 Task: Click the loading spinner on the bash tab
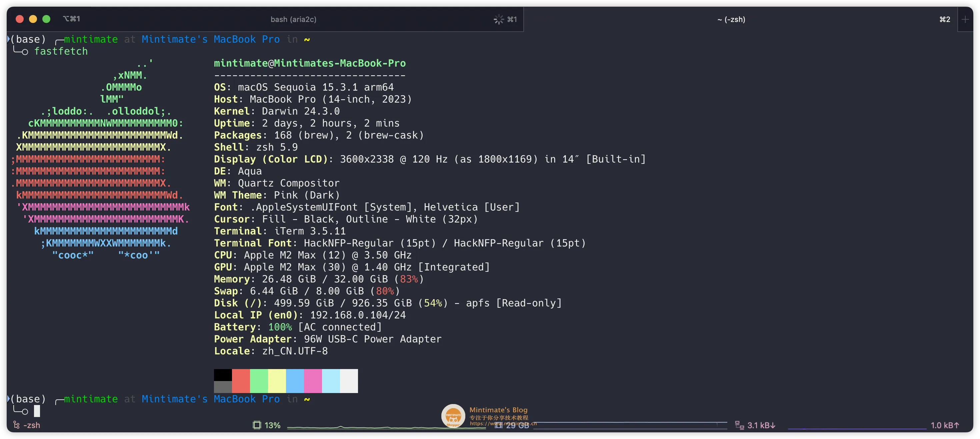498,19
